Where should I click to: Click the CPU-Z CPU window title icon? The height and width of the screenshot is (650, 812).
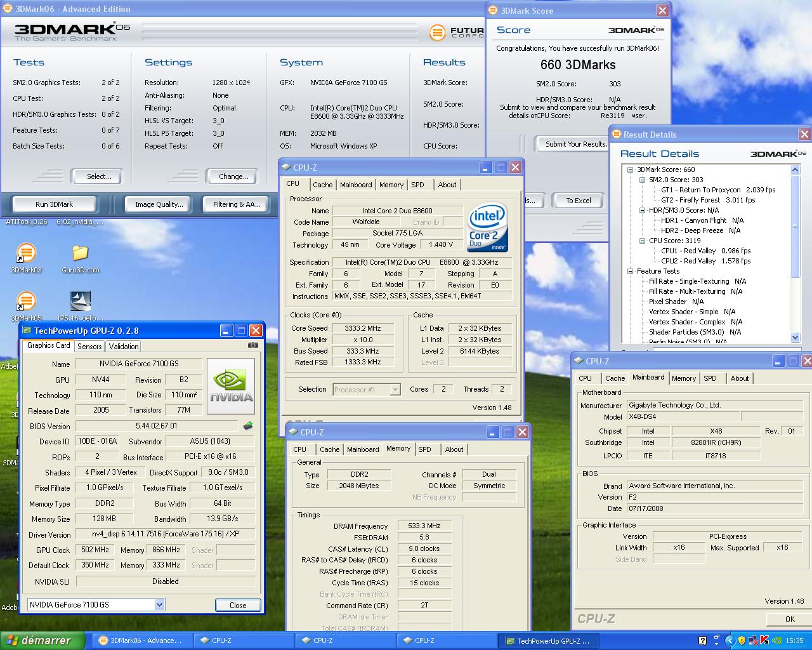point(286,168)
